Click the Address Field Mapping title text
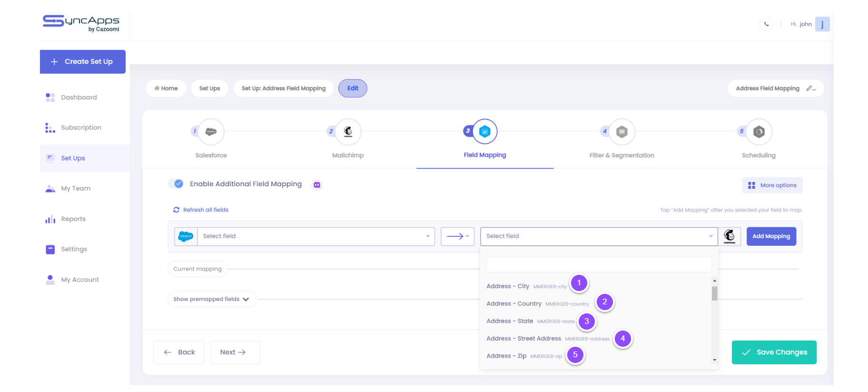 768,88
